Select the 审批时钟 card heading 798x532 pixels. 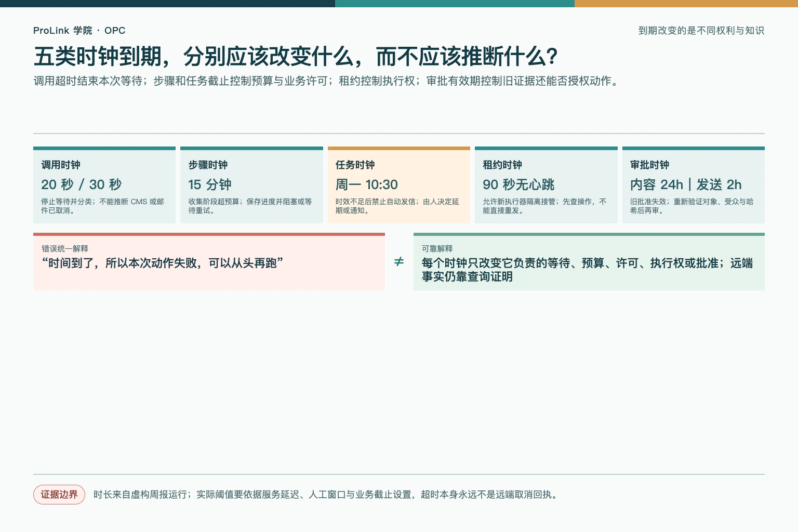click(649, 165)
